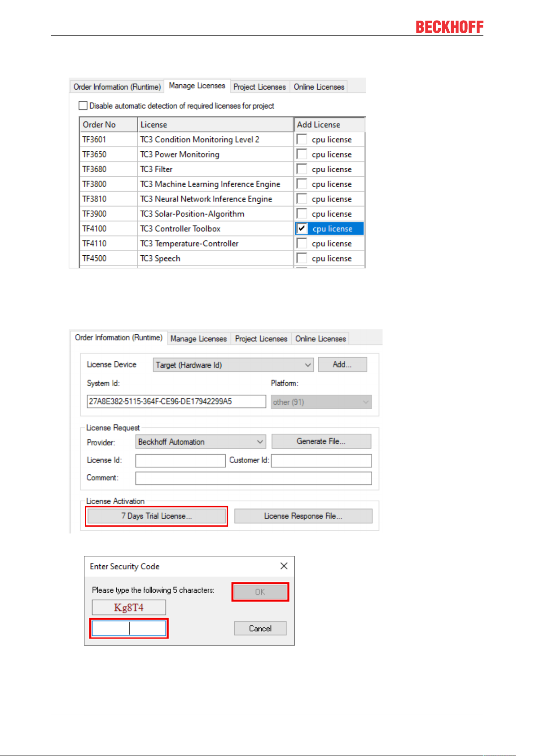
Task: Click Generate File... button
Action: coord(321,441)
